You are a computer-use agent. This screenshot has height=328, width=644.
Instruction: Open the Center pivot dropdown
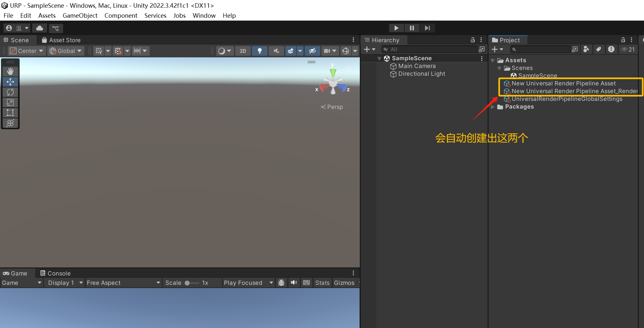pos(27,51)
